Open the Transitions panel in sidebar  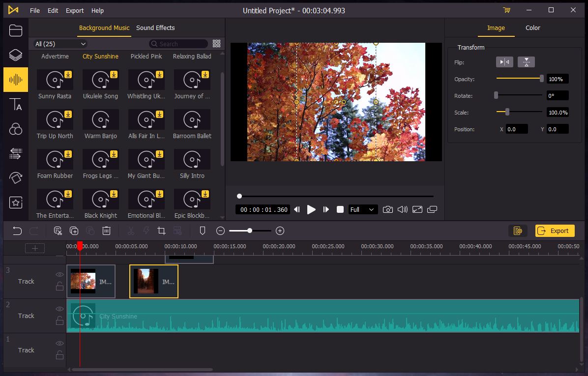(x=16, y=154)
